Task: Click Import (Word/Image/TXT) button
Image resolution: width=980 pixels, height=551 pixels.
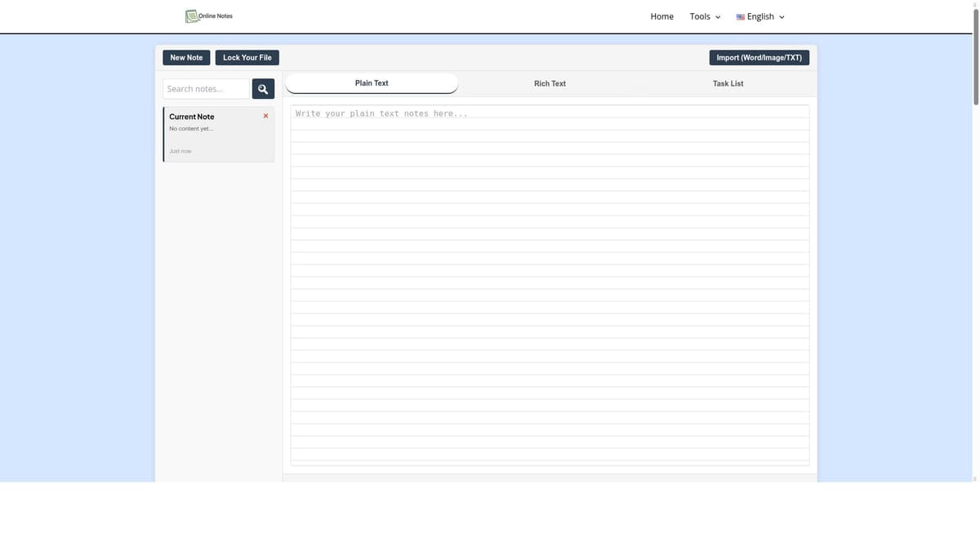Action: tap(759, 56)
